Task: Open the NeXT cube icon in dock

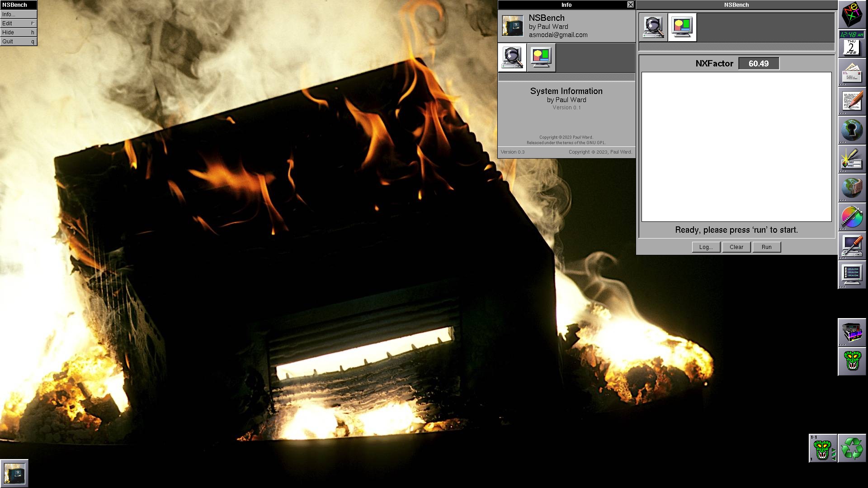Action: click(852, 14)
